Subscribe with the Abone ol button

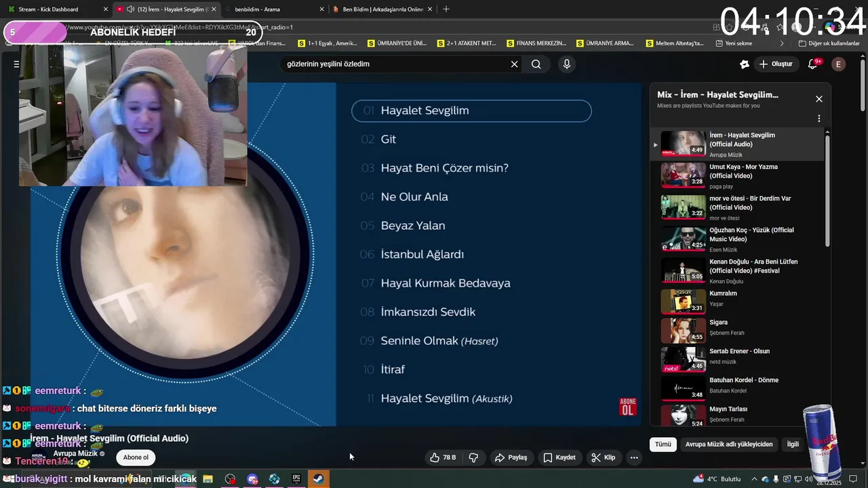(x=136, y=457)
